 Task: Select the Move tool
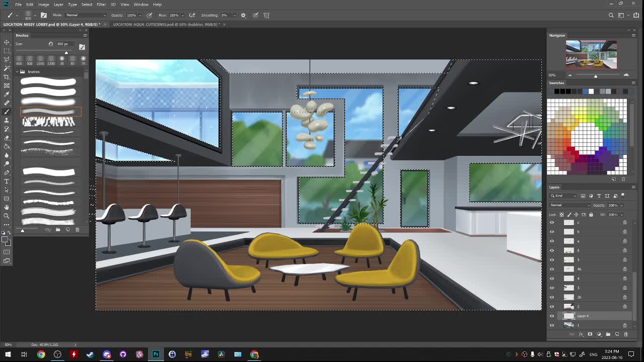click(x=7, y=42)
